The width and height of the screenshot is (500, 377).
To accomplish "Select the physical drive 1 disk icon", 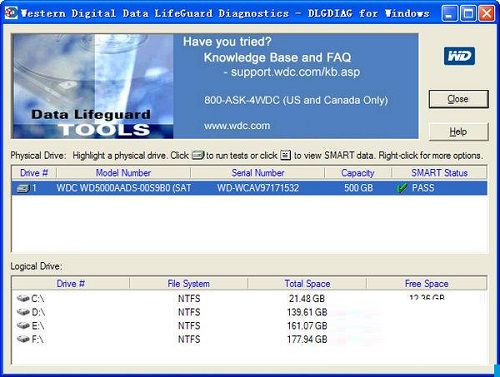I will coord(23,188).
